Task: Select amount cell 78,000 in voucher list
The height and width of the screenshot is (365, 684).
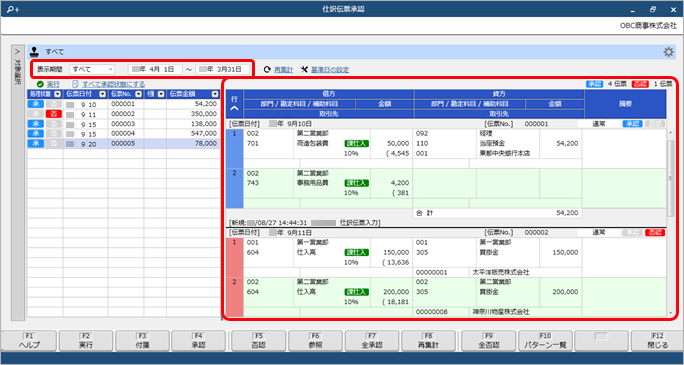Action: pyautogui.click(x=193, y=143)
